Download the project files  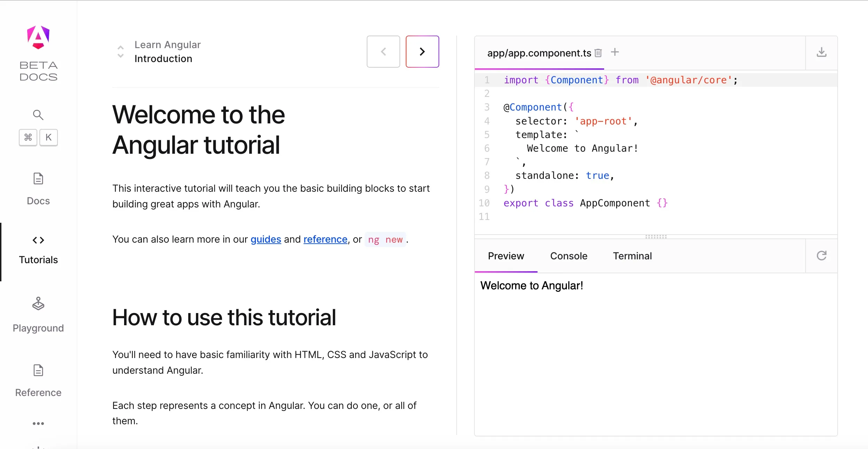tap(822, 52)
